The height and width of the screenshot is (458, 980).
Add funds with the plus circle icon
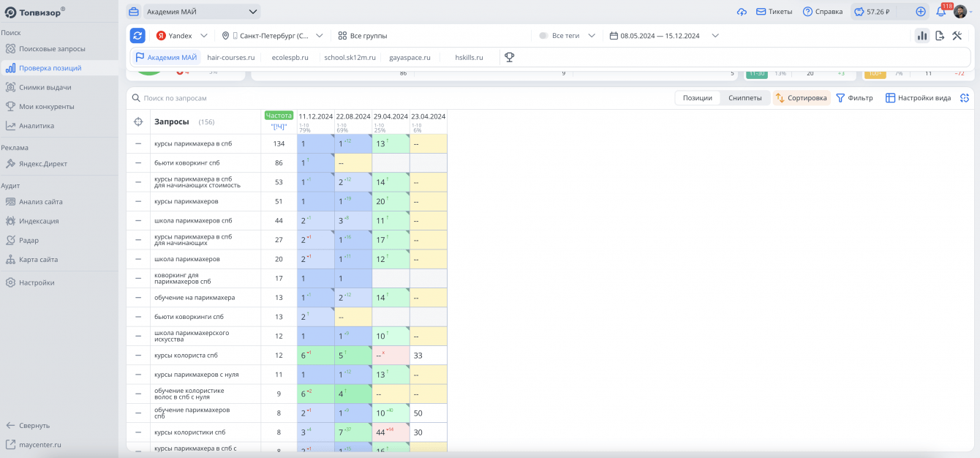[x=921, y=12]
